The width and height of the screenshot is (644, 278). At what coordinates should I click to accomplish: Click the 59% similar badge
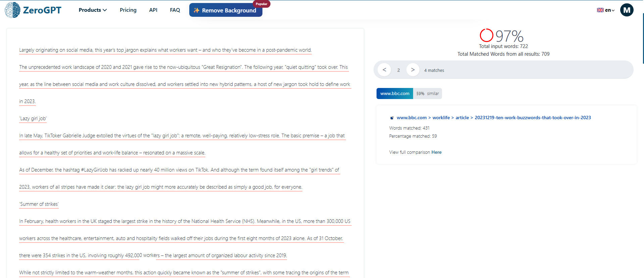(428, 94)
